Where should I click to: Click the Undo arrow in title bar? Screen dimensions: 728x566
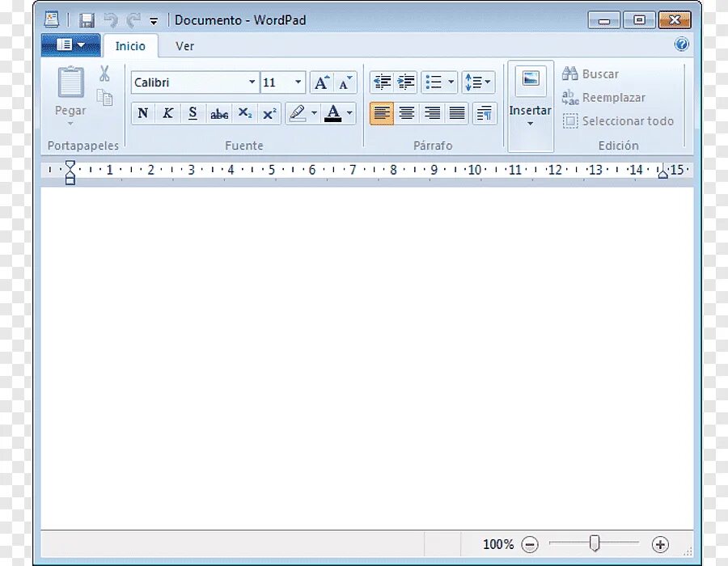111,20
